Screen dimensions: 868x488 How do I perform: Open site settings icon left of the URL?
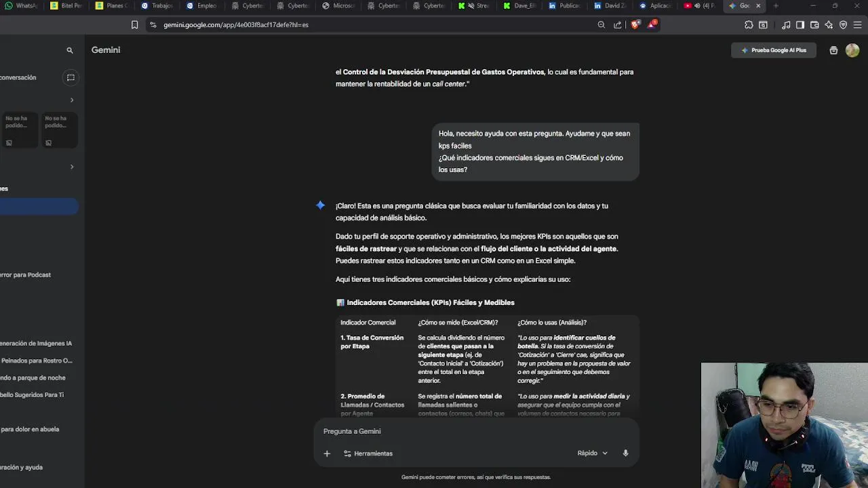tap(153, 24)
